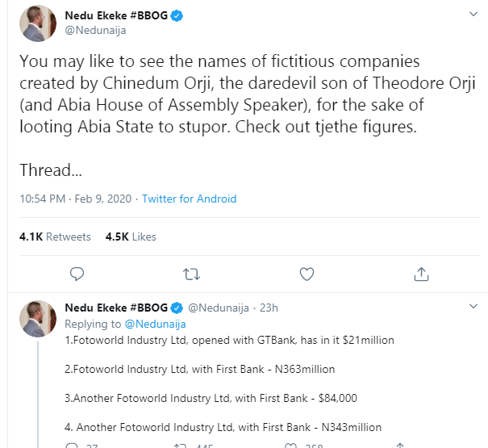Open the Twitter for Android source link

click(190, 199)
